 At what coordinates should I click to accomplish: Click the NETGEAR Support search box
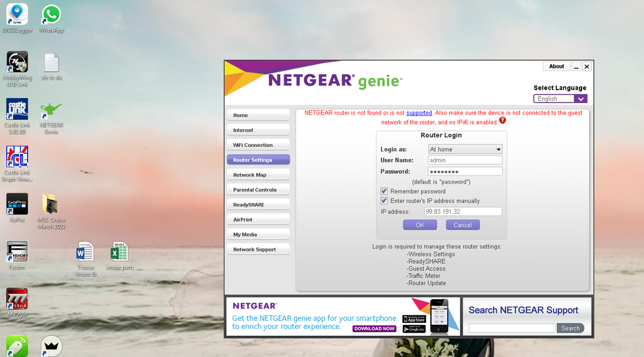512,328
